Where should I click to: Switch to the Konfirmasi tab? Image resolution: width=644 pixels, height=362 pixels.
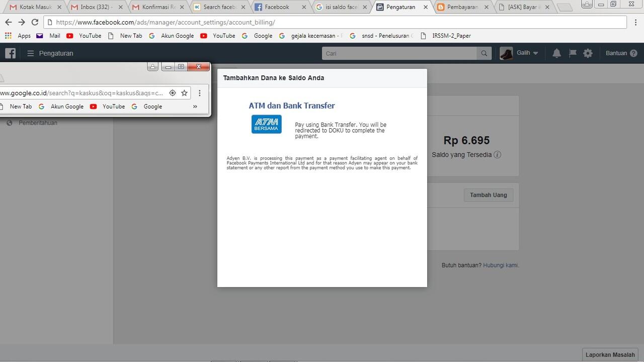[x=157, y=7]
